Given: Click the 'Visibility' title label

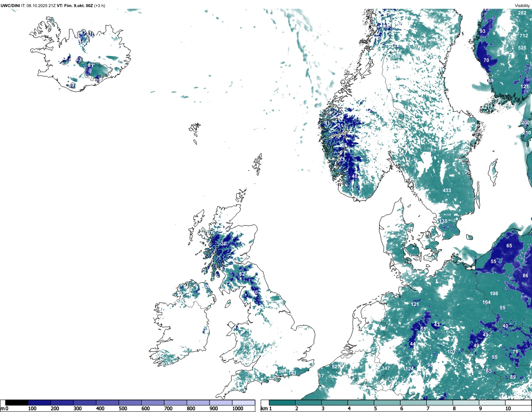Looking at the screenshot, I should 522,5.
